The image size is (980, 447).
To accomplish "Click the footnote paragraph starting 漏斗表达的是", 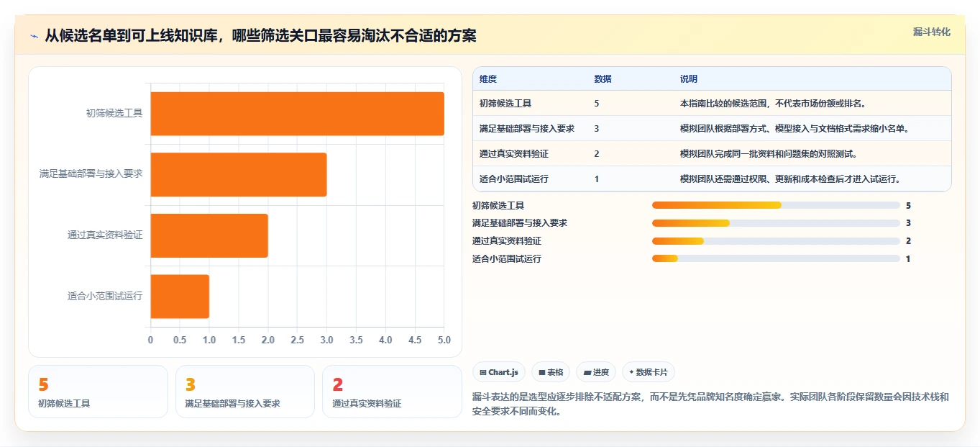I will click(x=710, y=405).
